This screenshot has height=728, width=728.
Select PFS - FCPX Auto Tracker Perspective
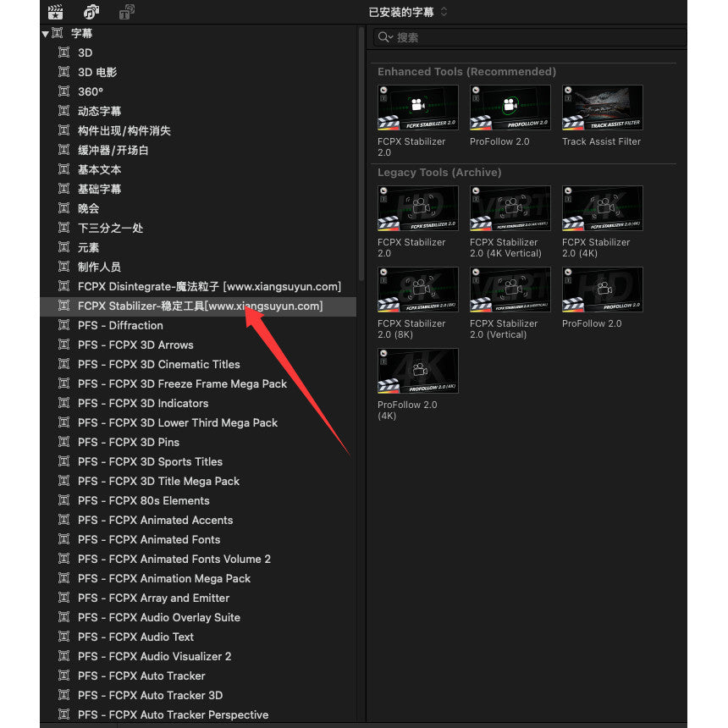tap(198, 715)
